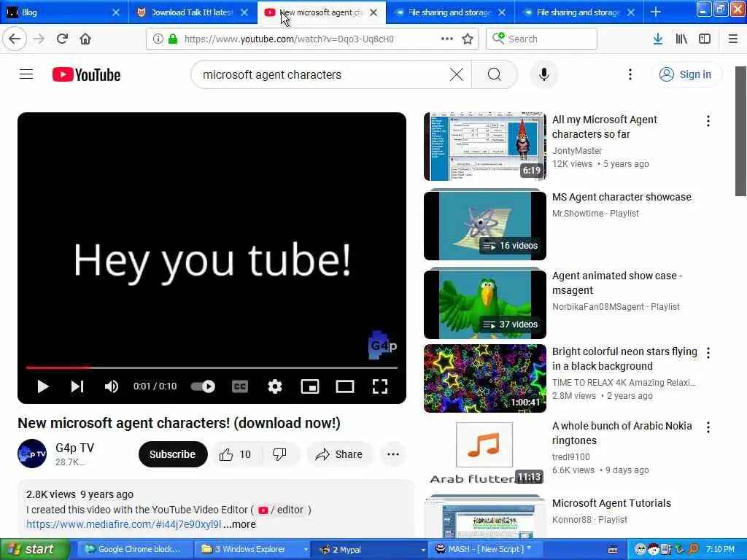The width and height of the screenshot is (747, 560).
Task: Open the YouTube editor link in description
Action: coord(281,510)
